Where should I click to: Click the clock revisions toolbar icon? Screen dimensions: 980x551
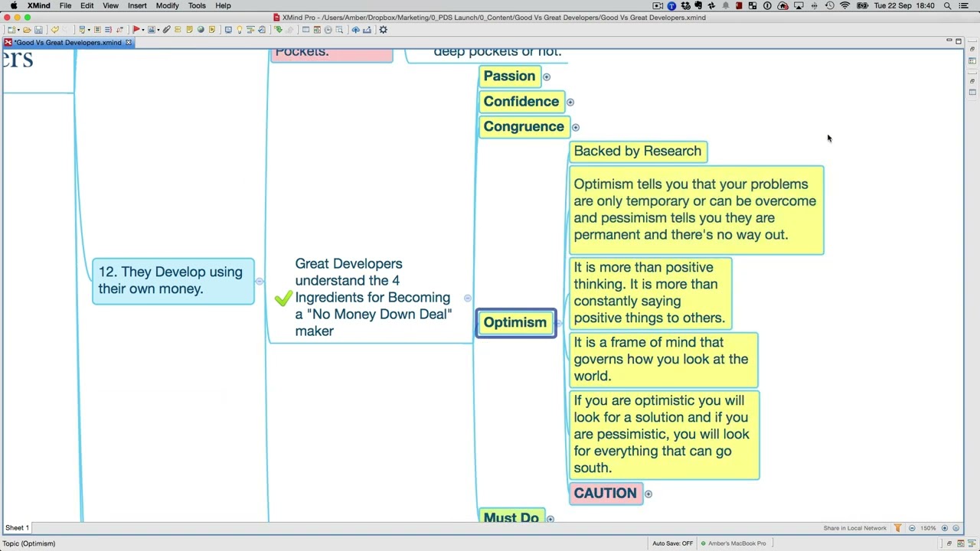[328, 30]
